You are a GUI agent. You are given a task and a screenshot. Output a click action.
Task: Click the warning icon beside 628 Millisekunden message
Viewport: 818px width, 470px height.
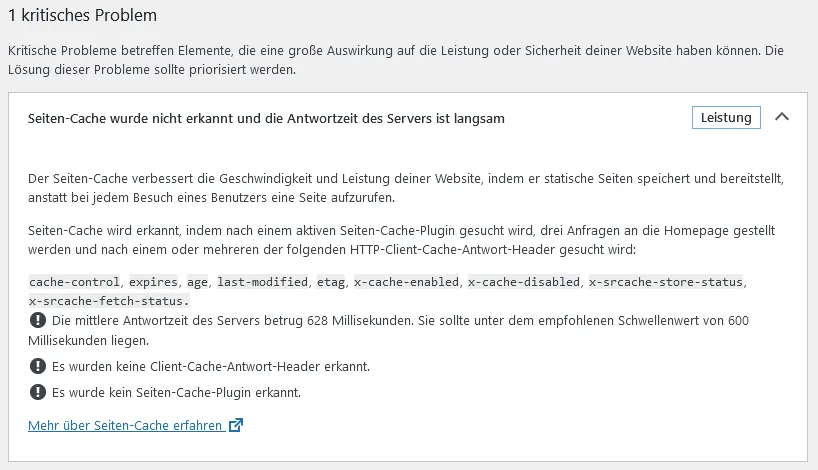coord(38,320)
